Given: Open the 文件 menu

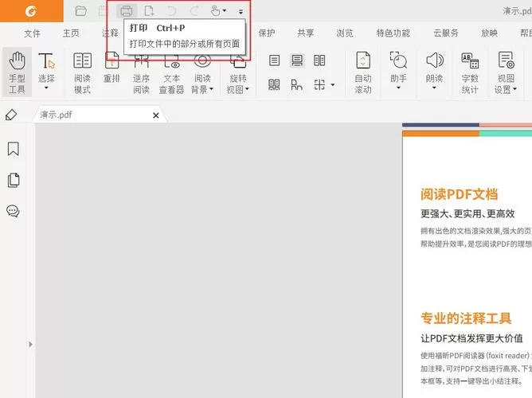Looking at the screenshot, I should click(32, 33).
